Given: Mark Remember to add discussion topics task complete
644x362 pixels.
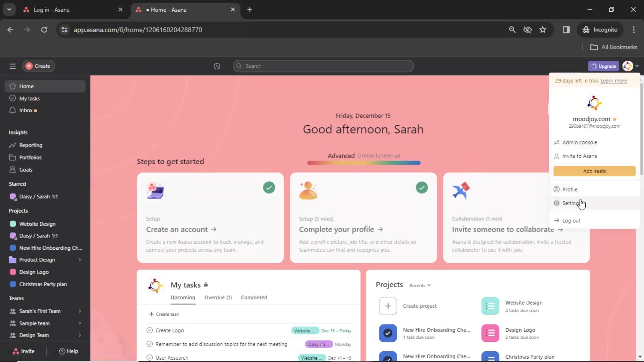Looking at the screenshot, I should click(x=150, y=344).
